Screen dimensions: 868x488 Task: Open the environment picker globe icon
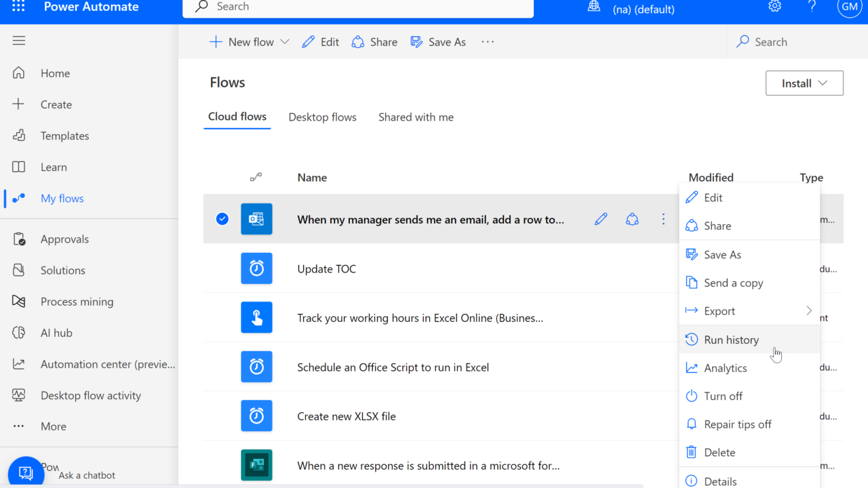pos(594,7)
